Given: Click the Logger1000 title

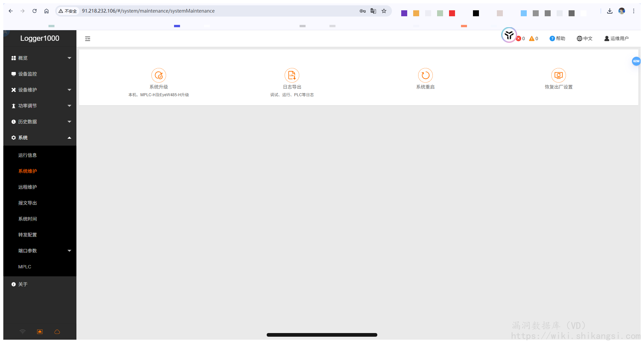Looking at the screenshot, I should pos(40,38).
